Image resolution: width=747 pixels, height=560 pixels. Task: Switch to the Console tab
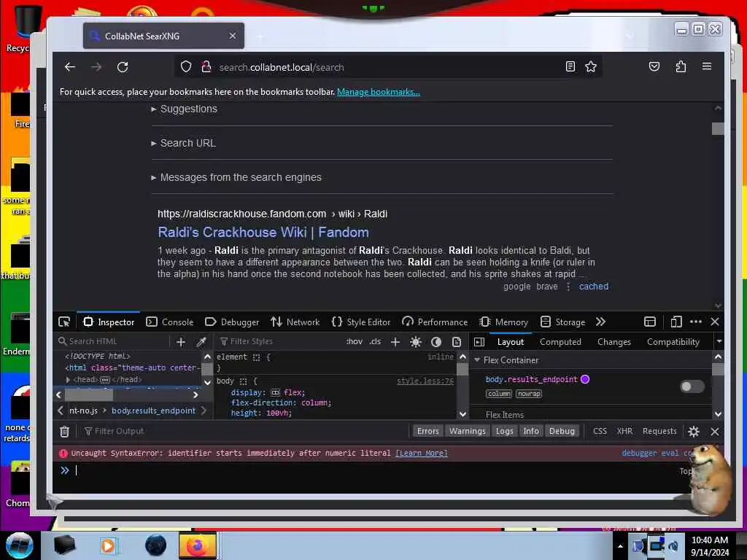pos(170,322)
